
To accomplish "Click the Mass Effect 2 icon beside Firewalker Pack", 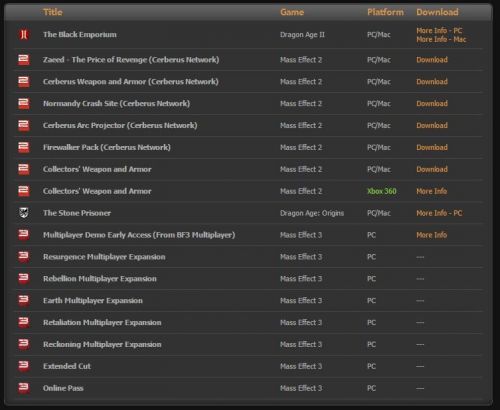I will [24, 147].
